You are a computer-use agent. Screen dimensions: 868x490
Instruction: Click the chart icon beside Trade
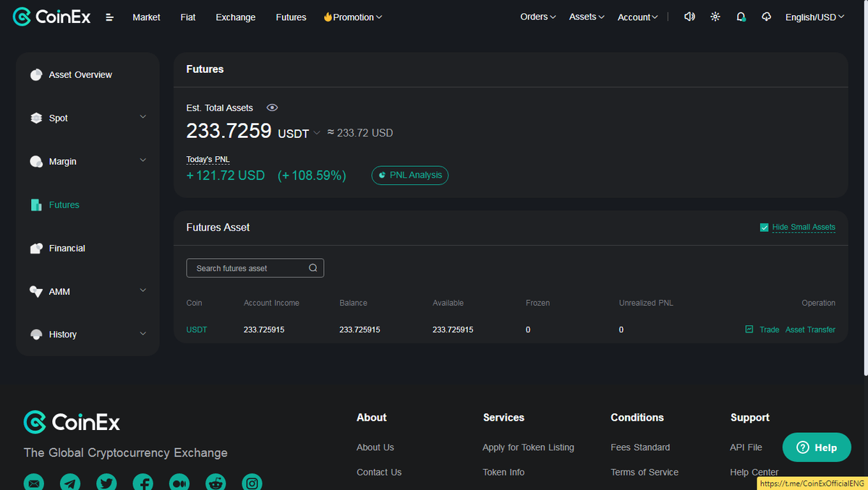(x=749, y=330)
